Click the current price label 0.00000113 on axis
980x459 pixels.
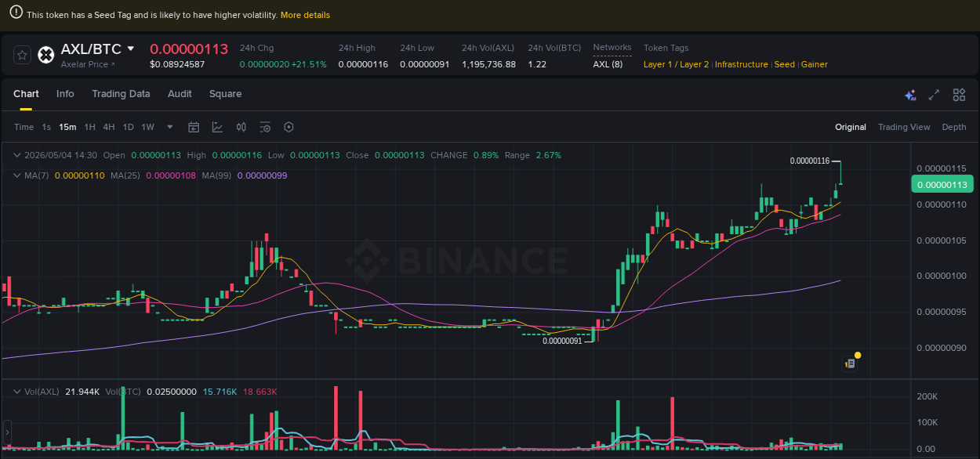point(942,185)
